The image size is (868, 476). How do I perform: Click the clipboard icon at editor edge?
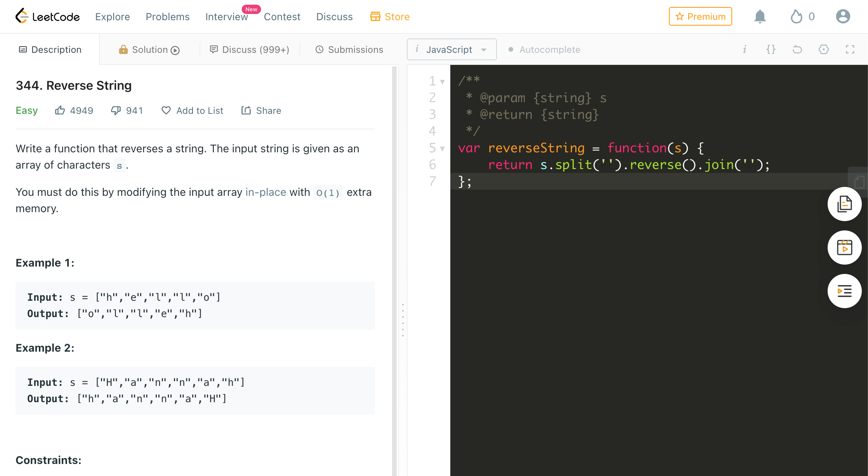tap(859, 181)
